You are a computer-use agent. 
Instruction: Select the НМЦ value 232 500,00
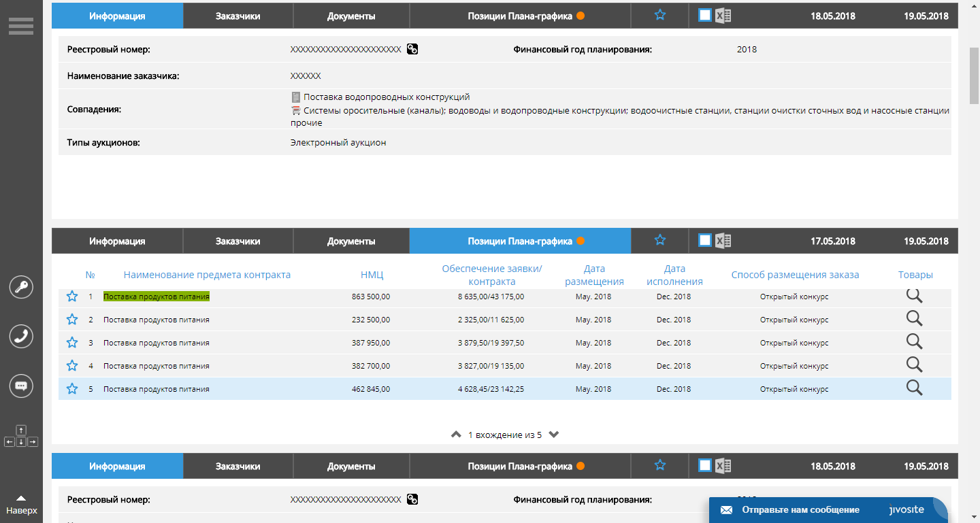tap(371, 320)
